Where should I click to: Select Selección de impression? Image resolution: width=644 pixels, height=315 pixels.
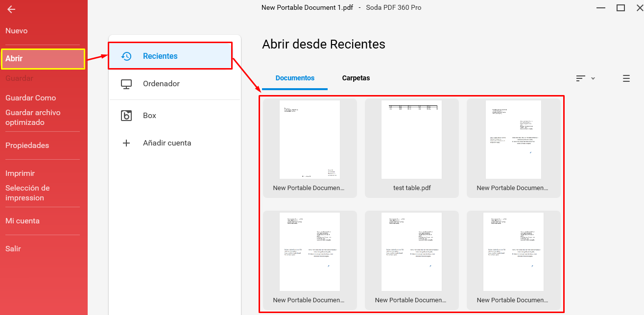(27, 193)
